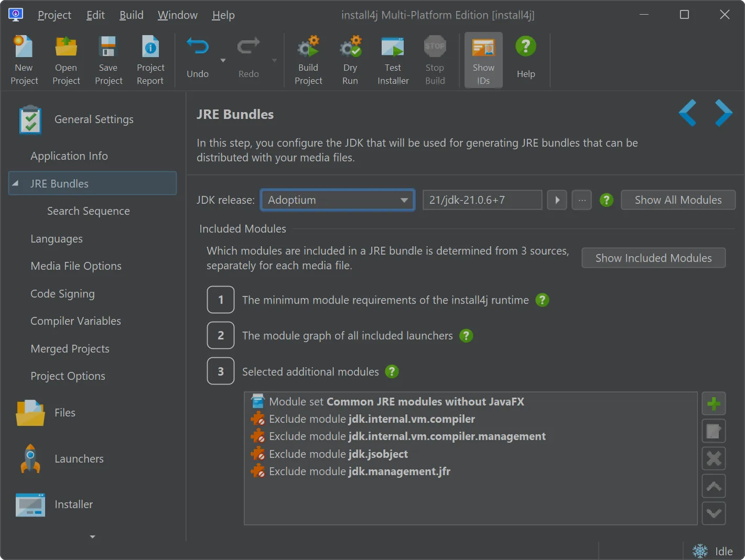Select Exclude module jdk.management.jfr row

coord(470,471)
